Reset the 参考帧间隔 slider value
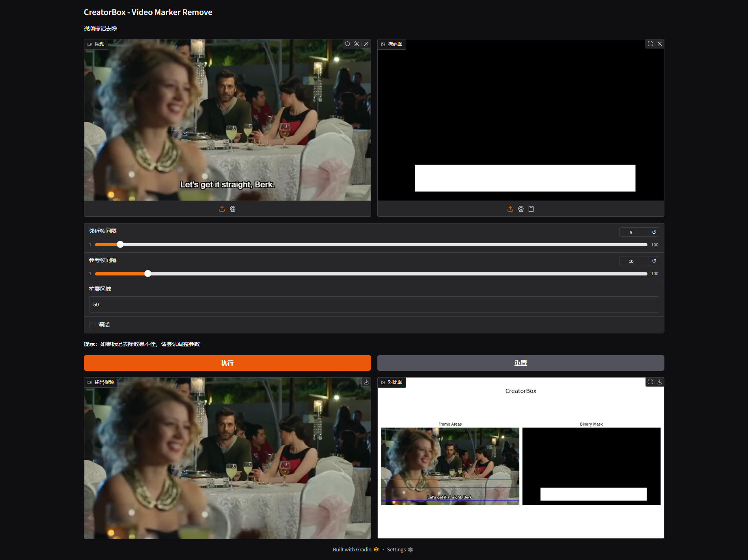 [x=654, y=261]
